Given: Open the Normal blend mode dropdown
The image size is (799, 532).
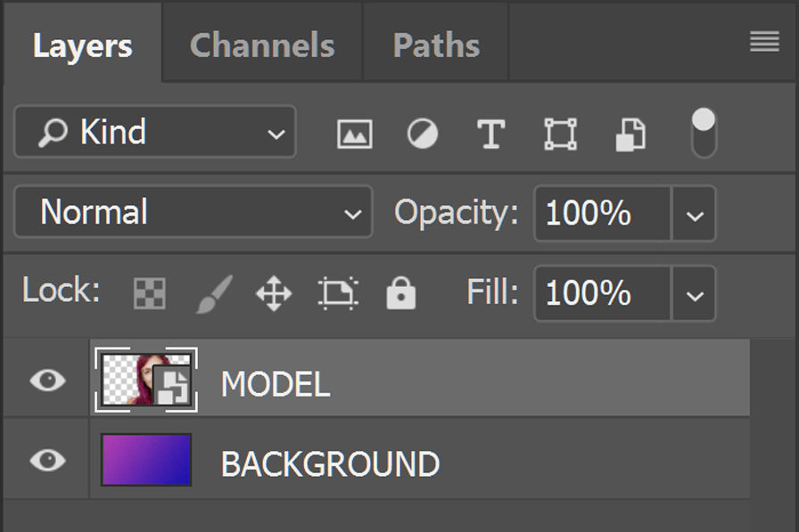Looking at the screenshot, I should point(194,212).
